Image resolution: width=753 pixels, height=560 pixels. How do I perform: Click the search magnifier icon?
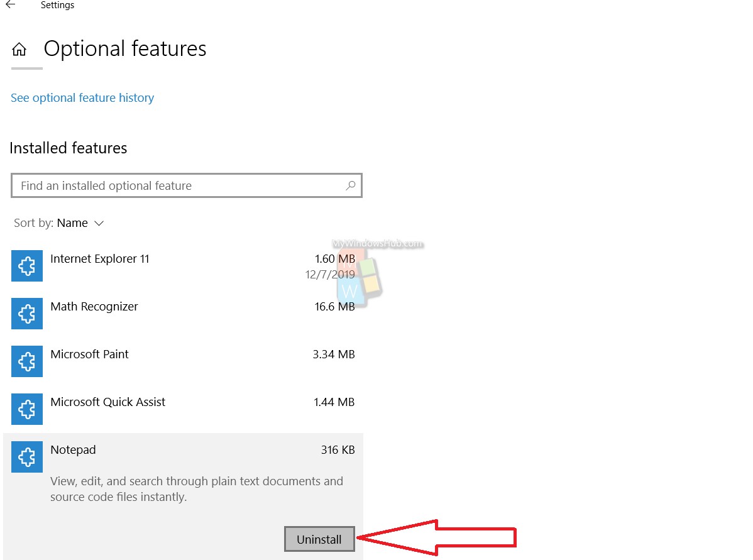click(351, 185)
